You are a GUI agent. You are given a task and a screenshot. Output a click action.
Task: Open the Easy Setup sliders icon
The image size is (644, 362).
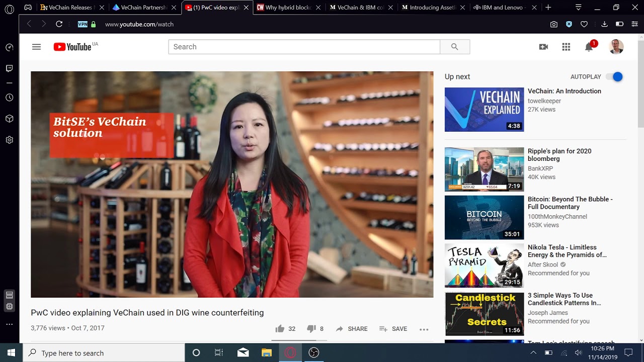point(634,24)
